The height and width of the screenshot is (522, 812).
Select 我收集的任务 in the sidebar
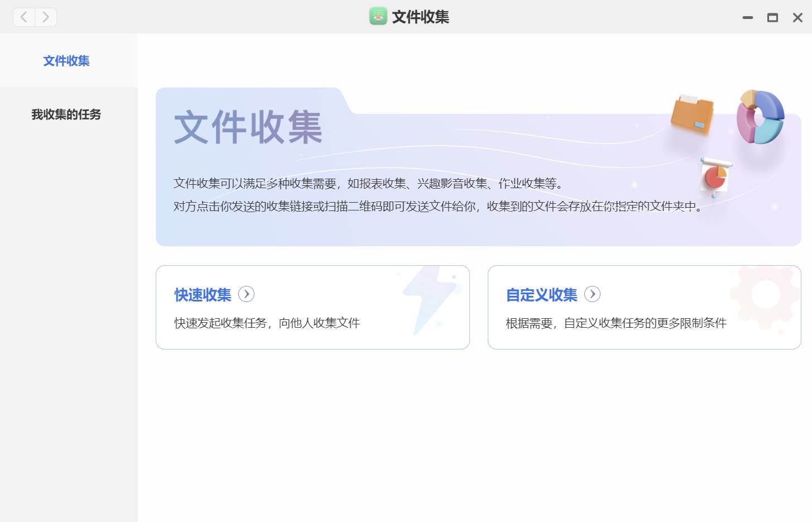(x=66, y=115)
